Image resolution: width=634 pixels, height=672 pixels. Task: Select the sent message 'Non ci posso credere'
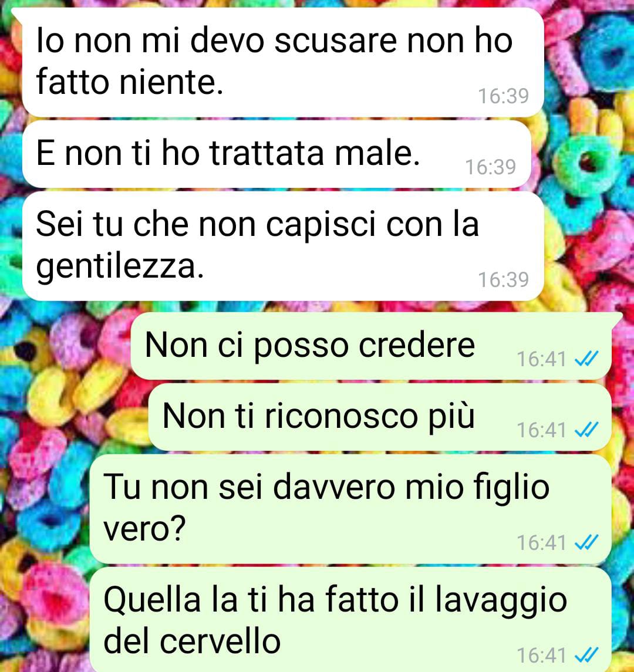[371, 346]
